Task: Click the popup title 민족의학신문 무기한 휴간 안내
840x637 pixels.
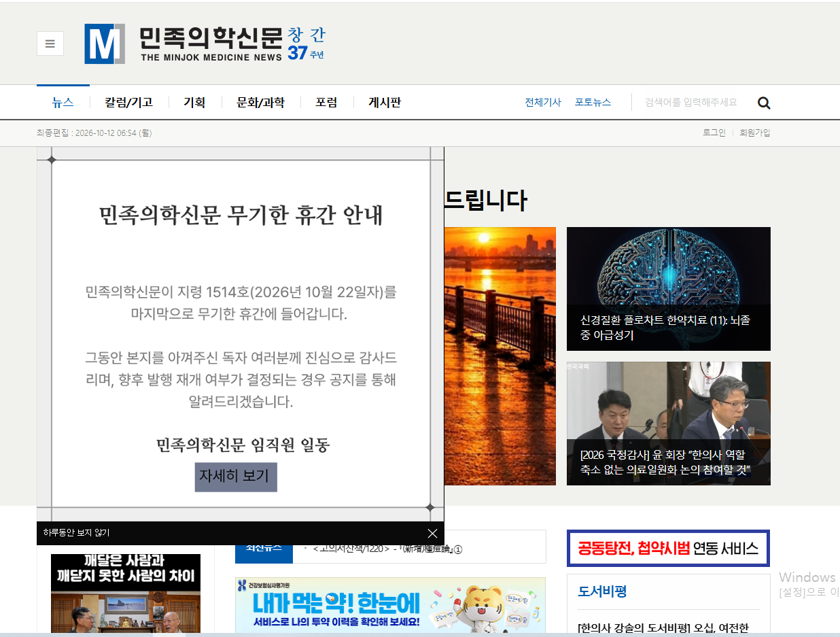Action: (241, 215)
